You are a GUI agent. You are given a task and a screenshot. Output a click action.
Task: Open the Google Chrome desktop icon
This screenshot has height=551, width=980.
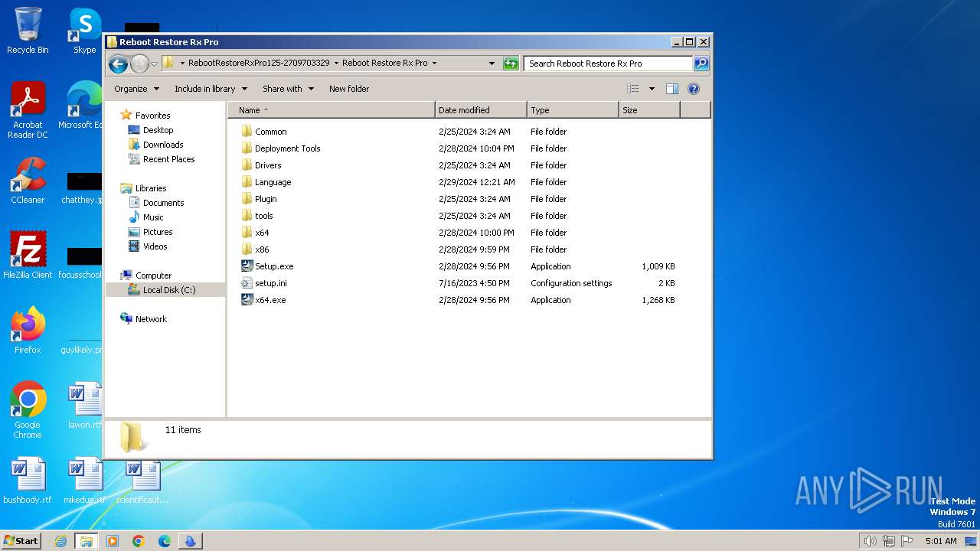(28, 410)
